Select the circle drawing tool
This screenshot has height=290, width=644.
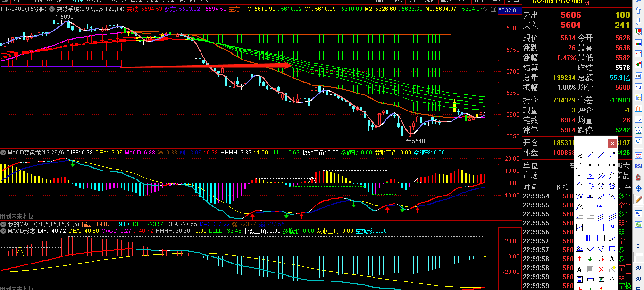click(x=601, y=186)
